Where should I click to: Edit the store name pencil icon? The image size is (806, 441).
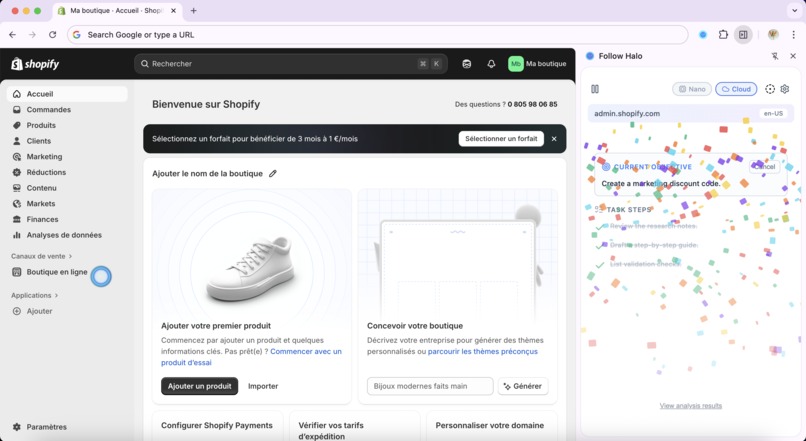point(273,174)
